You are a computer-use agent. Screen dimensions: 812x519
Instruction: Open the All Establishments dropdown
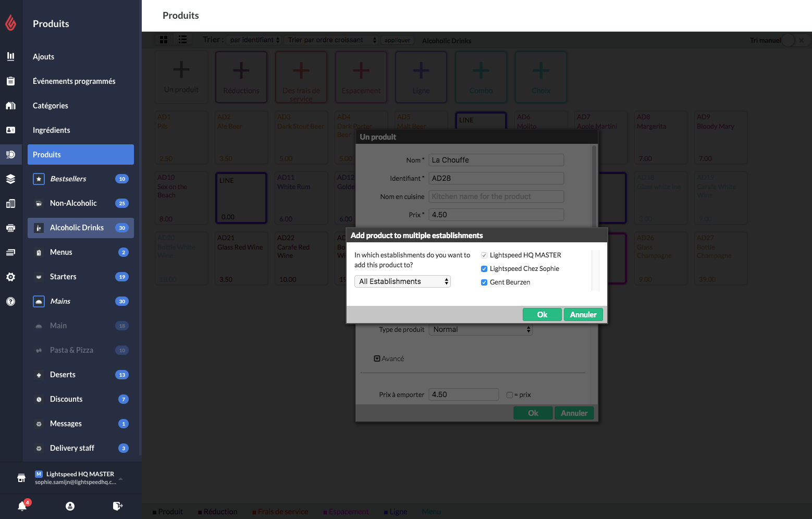coord(402,281)
